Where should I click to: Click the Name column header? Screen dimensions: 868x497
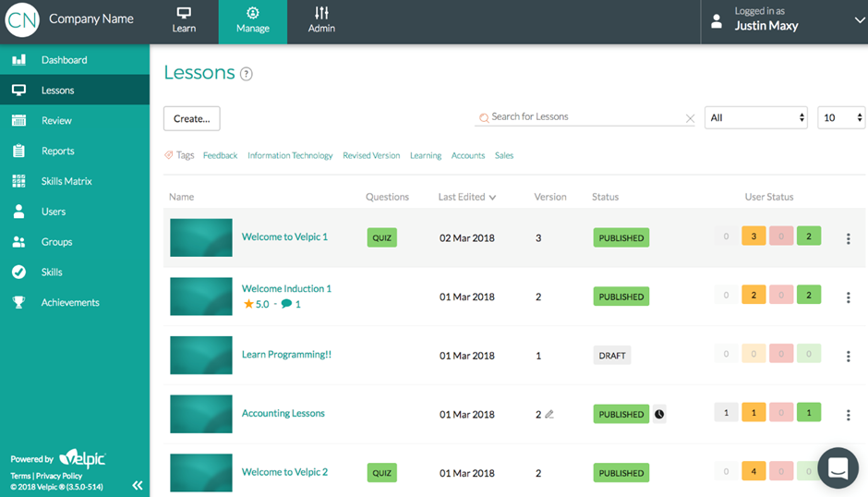182,197
